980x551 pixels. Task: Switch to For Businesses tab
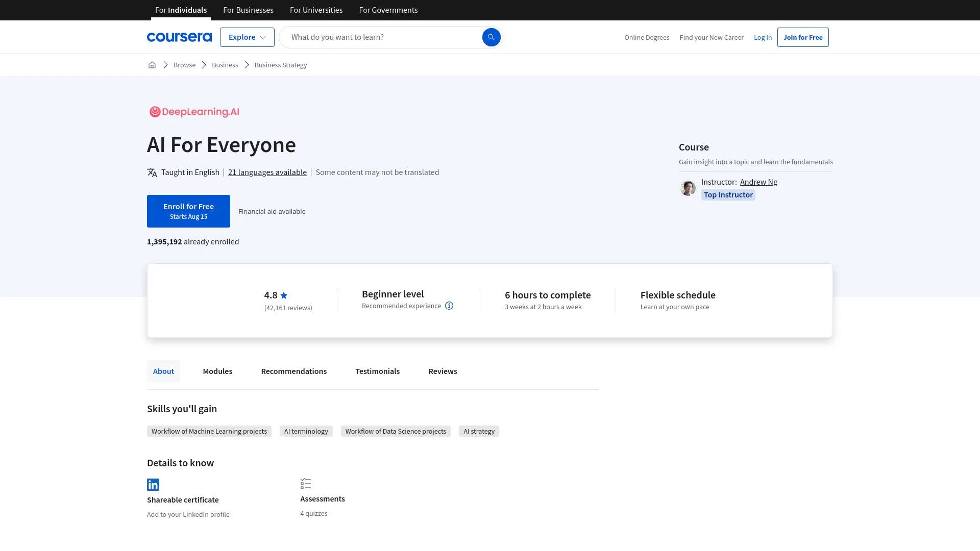248,10
